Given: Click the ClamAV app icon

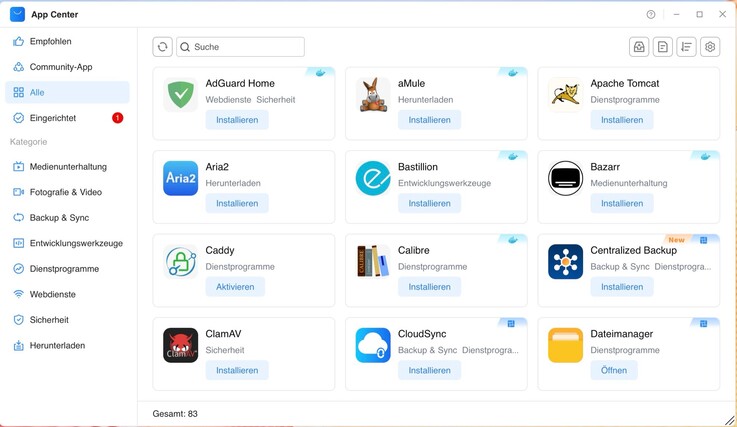Looking at the screenshot, I should coord(180,345).
